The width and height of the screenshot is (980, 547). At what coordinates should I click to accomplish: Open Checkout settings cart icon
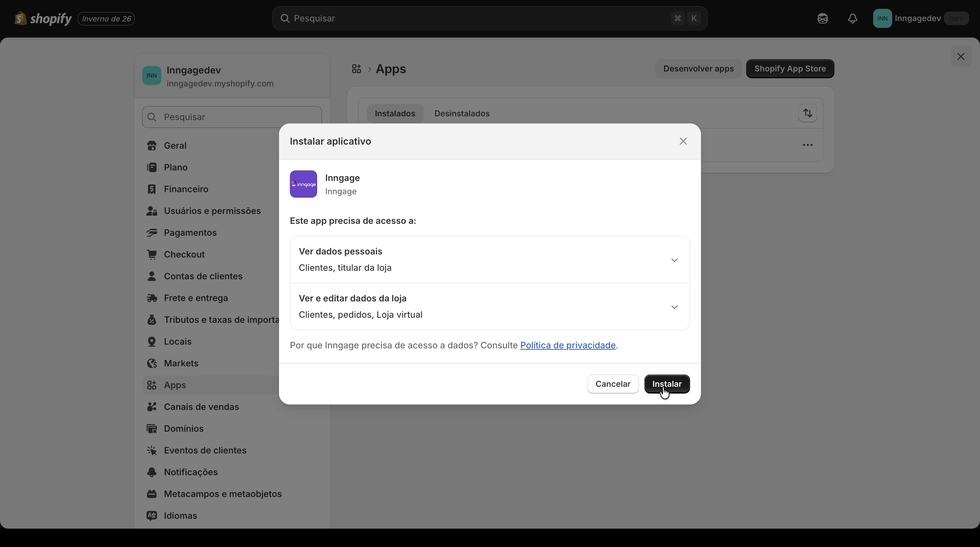click(152, 254)
